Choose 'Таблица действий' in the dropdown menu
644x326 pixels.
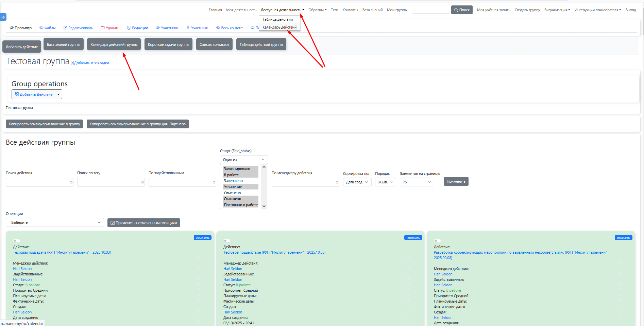tap(277, 19)
